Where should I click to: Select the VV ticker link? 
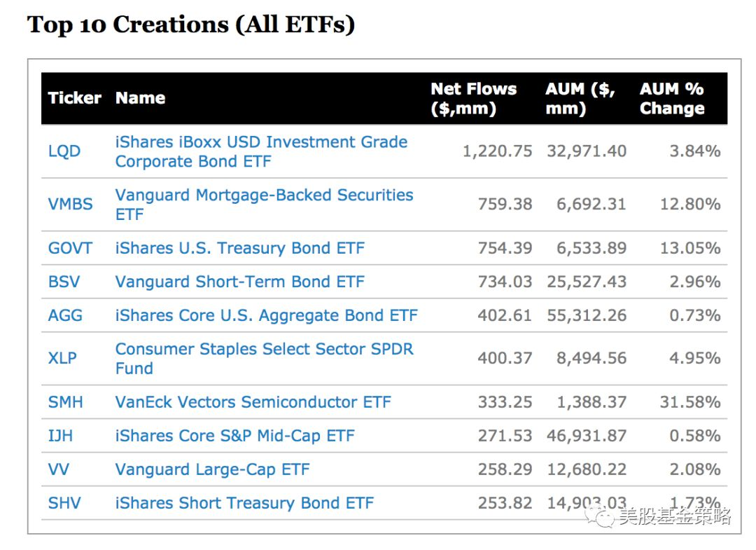pos(59,469)
